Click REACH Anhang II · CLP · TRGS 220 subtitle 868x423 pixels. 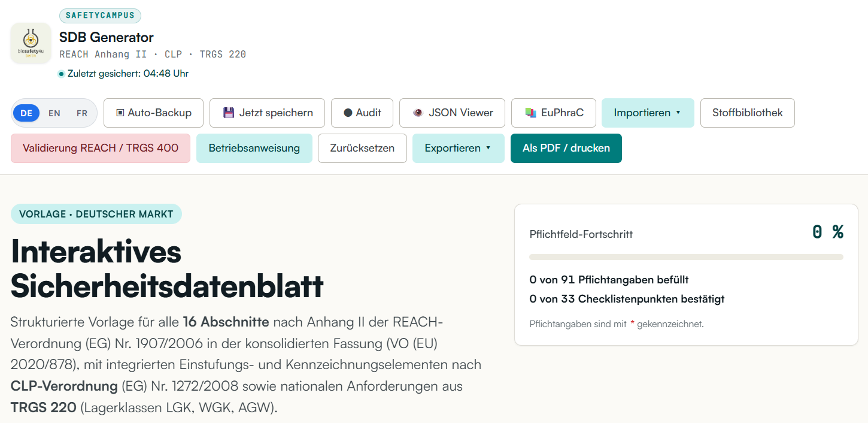click(x=153, y=55)
